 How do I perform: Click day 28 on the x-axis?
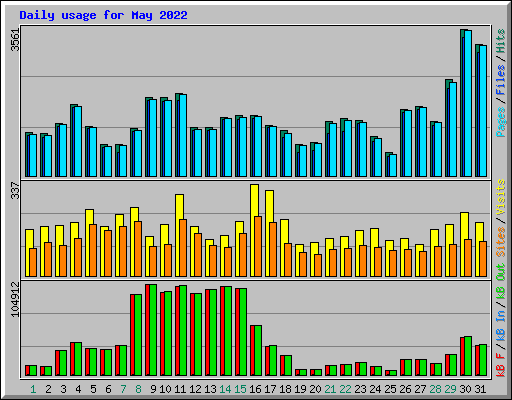pos(435,389)
